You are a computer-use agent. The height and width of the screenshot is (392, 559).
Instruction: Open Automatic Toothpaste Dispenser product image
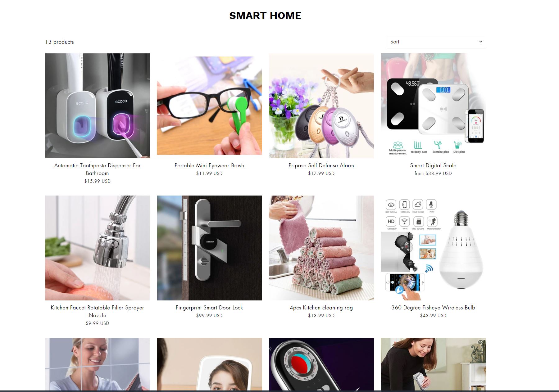point(98,106)
